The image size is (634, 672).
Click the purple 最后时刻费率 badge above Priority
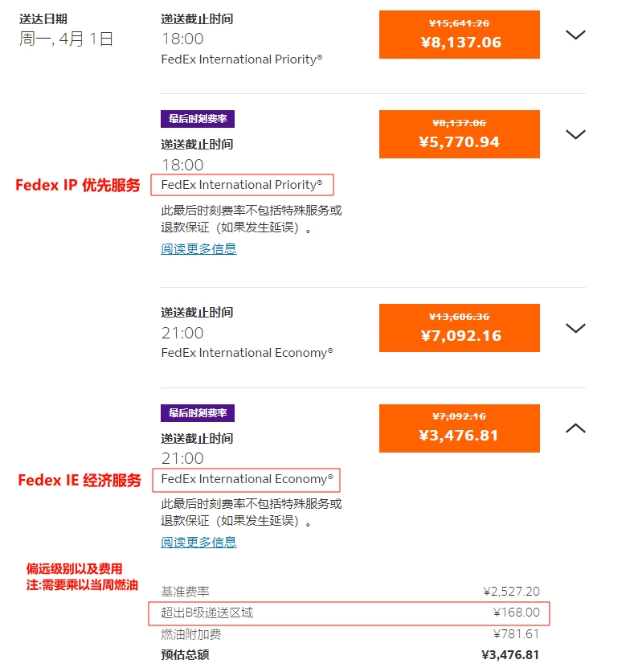(198, 119)
